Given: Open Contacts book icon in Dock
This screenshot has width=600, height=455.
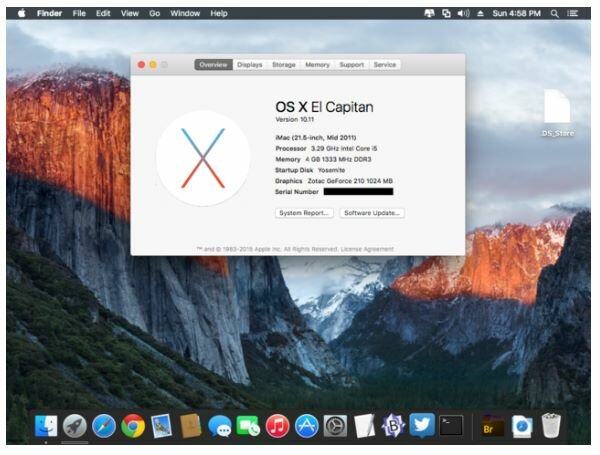Looking at the screenshot, I should click(191, 426).
